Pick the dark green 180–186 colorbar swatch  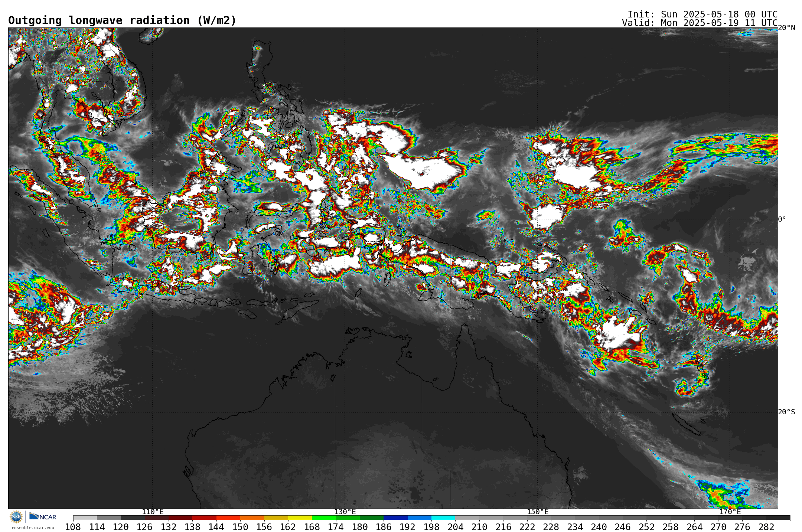[x=372, y=518]
